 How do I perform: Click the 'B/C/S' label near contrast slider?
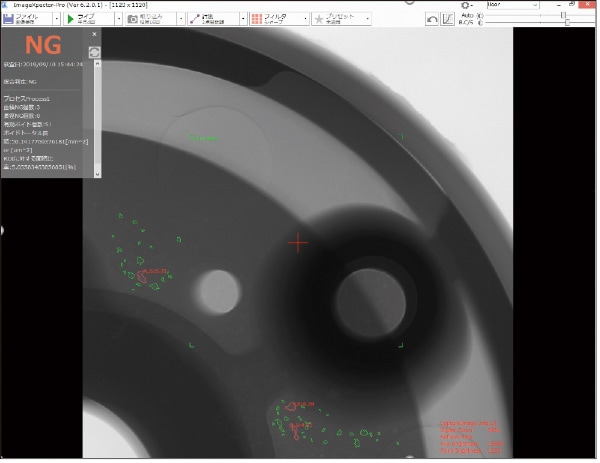click(x=466, y=23)
